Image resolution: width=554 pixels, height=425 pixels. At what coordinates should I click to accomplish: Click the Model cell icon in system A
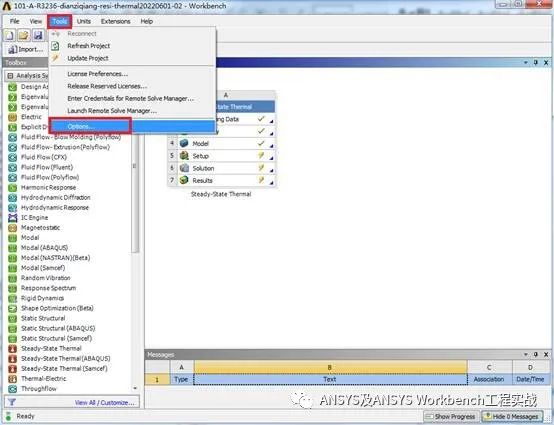tap(184, 143)
